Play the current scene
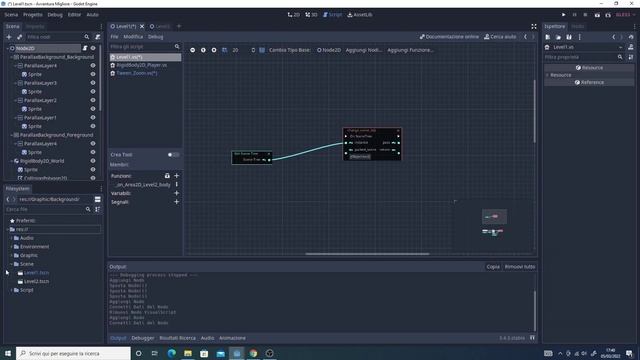Viewport: 640px width, 360px height. click(x=597, y=15)
